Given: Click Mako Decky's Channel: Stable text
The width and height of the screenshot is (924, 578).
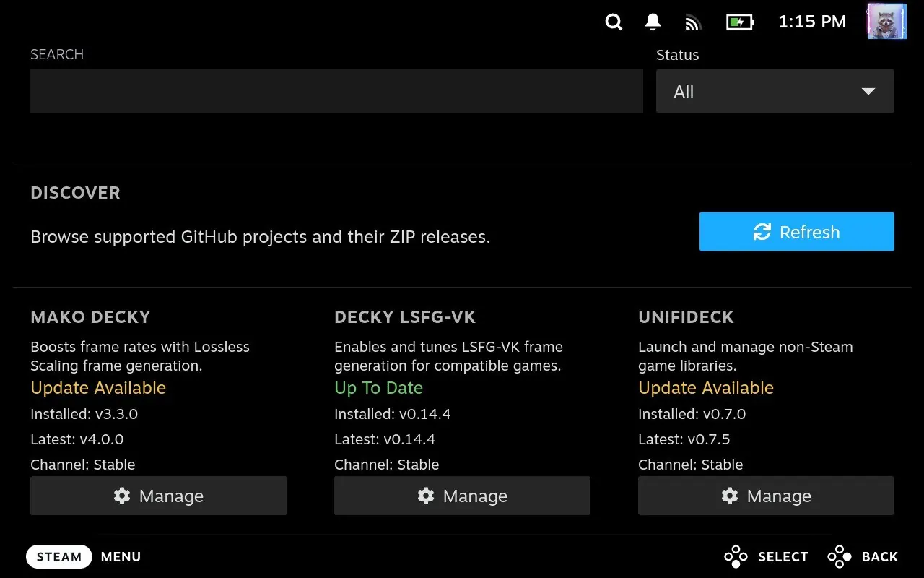Looking at the screenshot, I should tap(83, 465).
